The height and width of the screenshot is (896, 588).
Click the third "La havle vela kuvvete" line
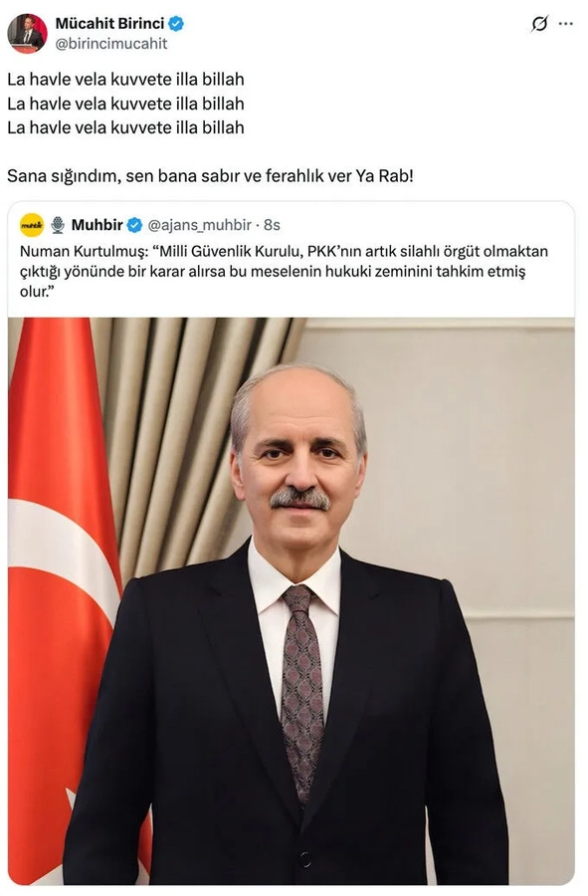pos(125,127)
